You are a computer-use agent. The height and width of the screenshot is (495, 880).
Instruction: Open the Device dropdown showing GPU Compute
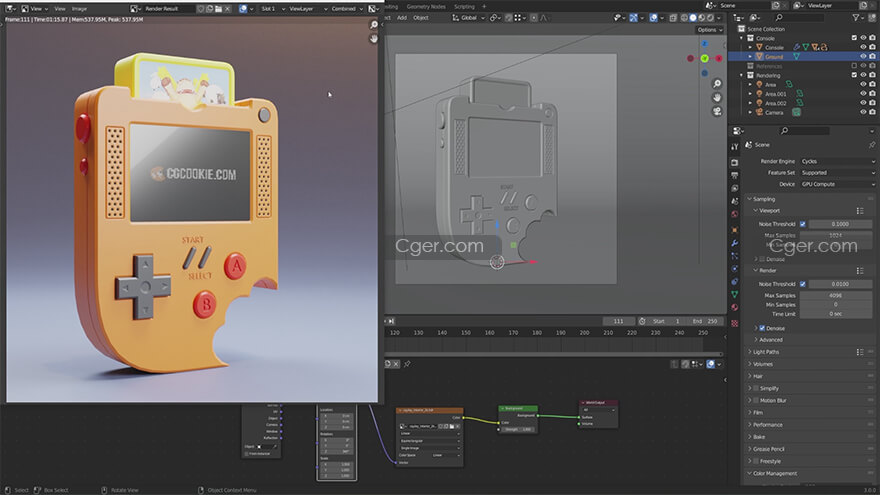(x=837, y=184)
